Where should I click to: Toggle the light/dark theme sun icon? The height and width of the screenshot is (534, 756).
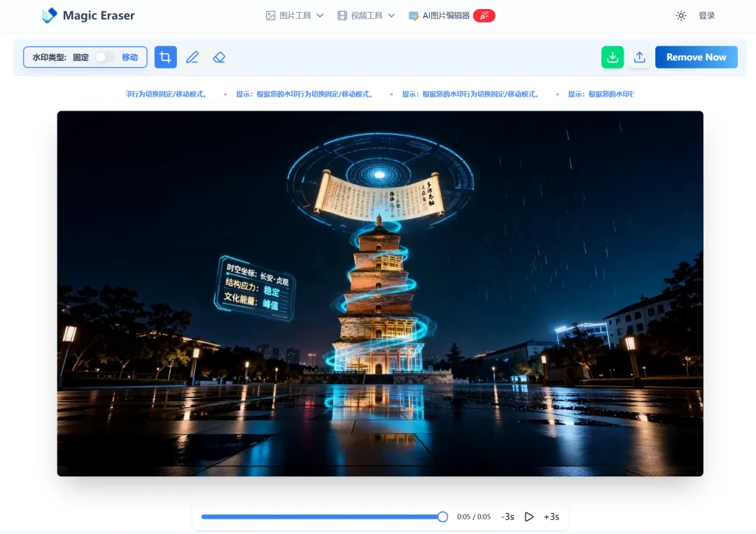click(681, 15)
